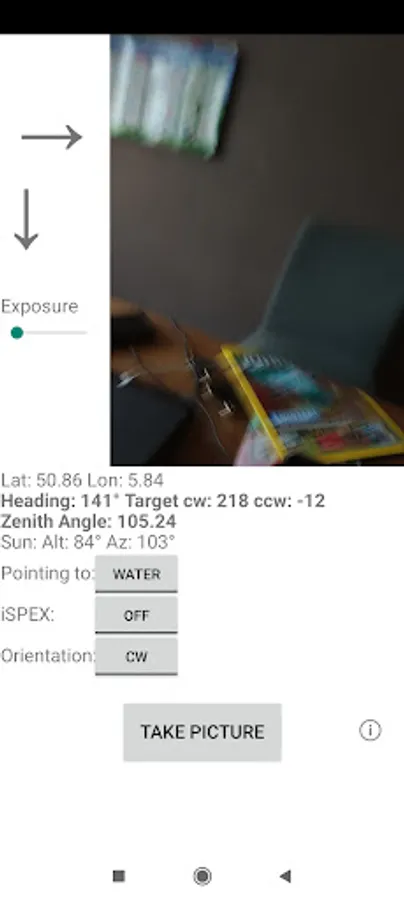Click the Orientation label

pos(48,656)
